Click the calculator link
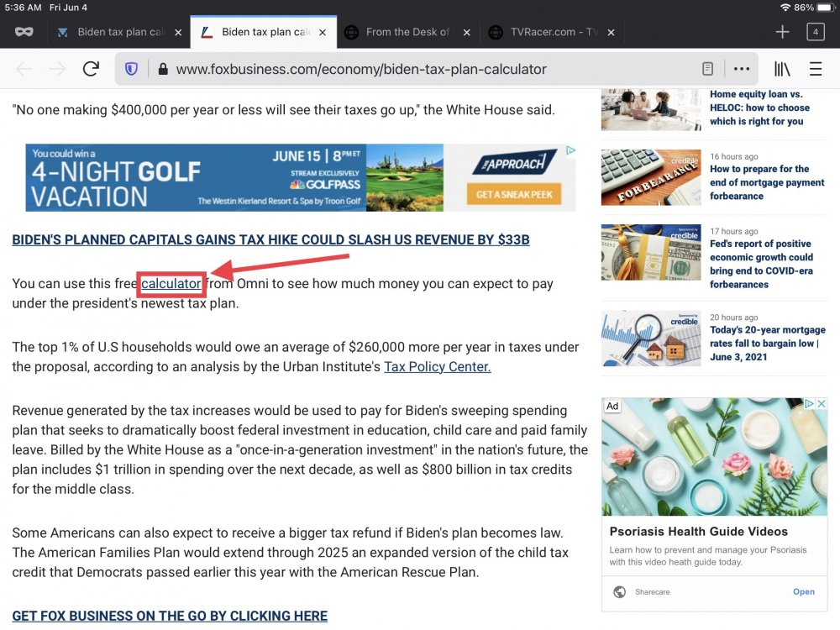The width and height of the screenshot is (840, 630). pyautogui.click(x=171, y=283)
